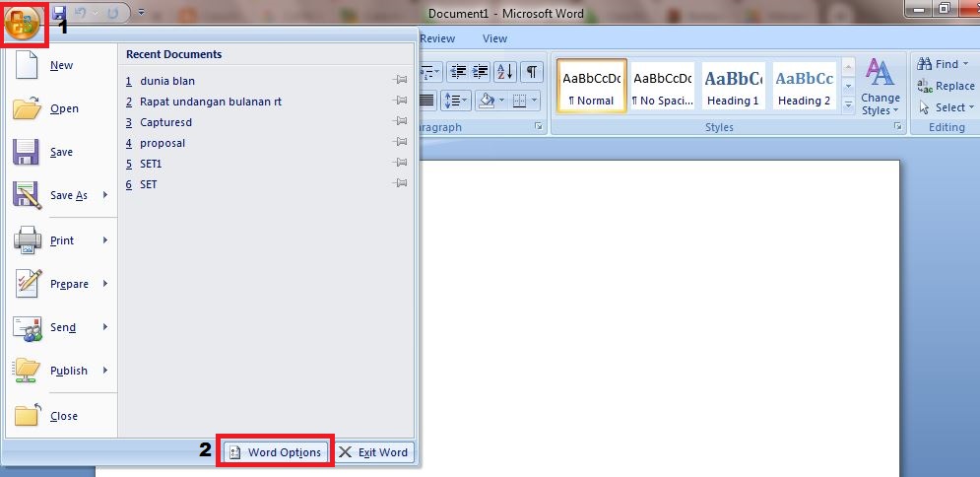Pin 'Capturesd' to recent documents
980x477 pixels.
[x=400, y=121]
